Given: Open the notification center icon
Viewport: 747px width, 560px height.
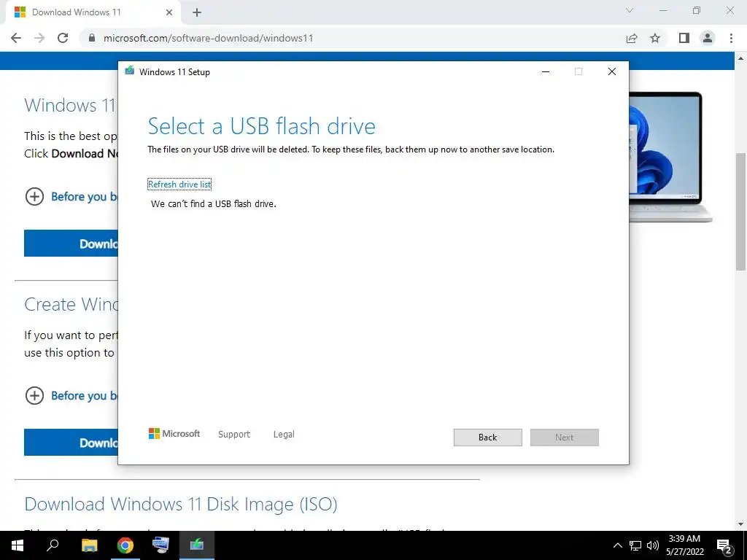Looking at the screenshot, I should tap(724, 545).
